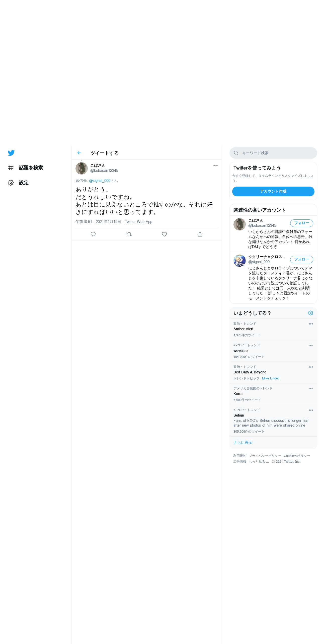Follow こばさん @kobasan12345
322x644 pixels.
point(302,223)
